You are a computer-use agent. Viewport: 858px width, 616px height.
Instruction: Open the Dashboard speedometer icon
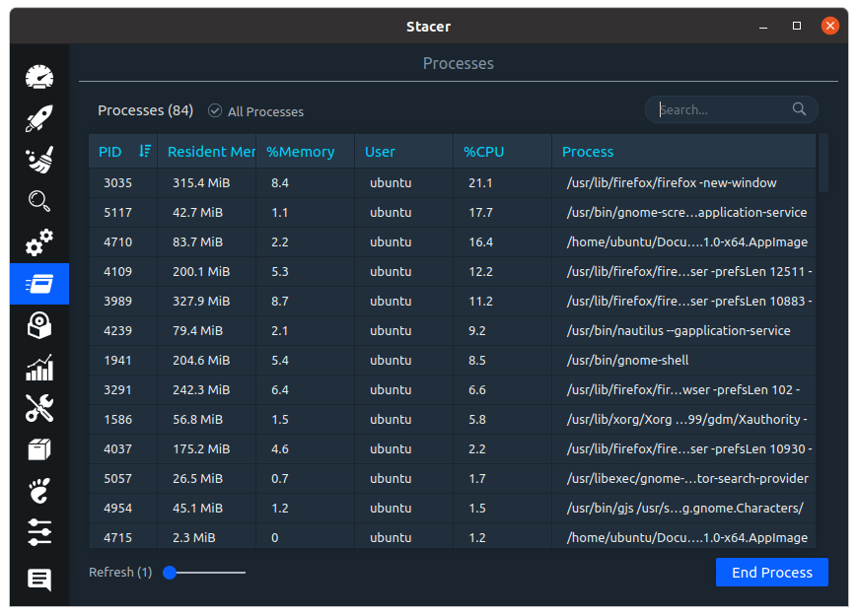pos(39,77)
